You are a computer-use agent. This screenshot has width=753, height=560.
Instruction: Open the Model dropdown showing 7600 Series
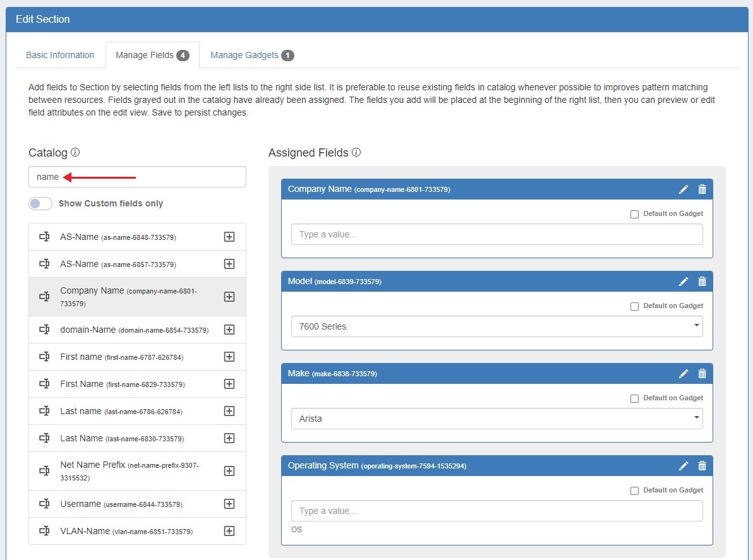tap(497, 326)
